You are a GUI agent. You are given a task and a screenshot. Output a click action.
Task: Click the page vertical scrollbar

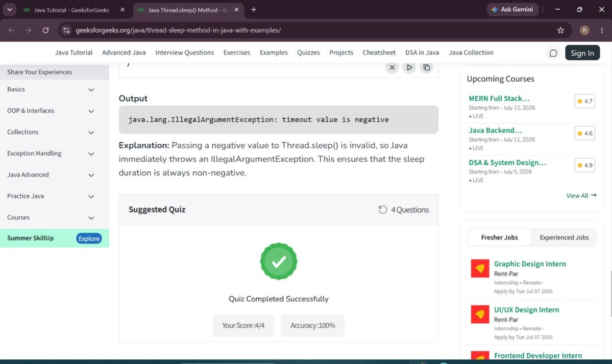pyautogui.click(x=611, y=294)
